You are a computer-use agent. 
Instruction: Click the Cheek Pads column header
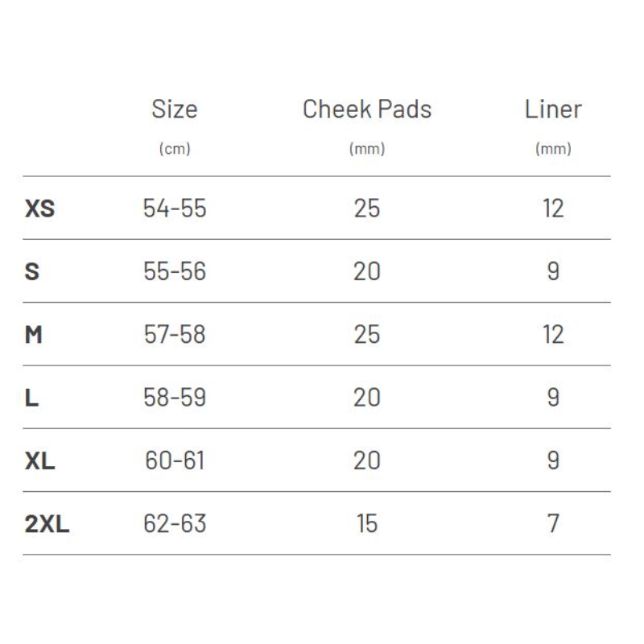click(367, 109)
